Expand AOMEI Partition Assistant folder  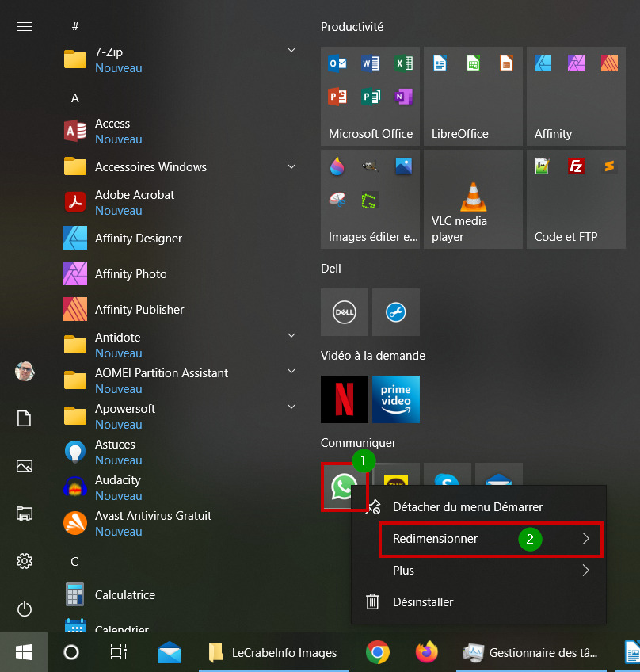pos(291,371)
